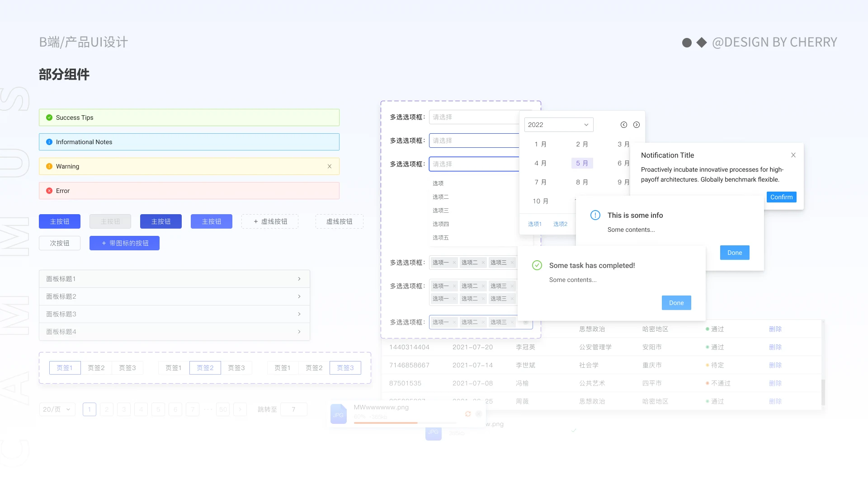This screenshot has width=868, height=488.
Task: Expand panel 面板标题4
Action: click(175, 332)
